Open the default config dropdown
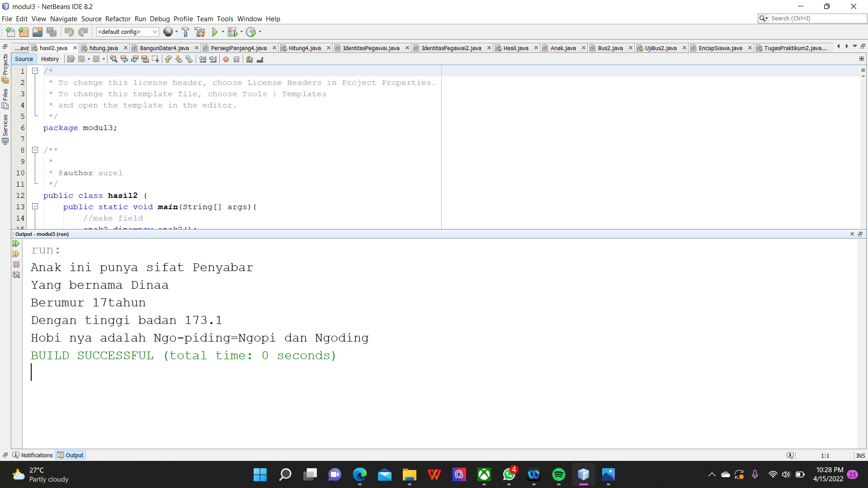Screen dimensions: 868x488 (x=127, y=32)
